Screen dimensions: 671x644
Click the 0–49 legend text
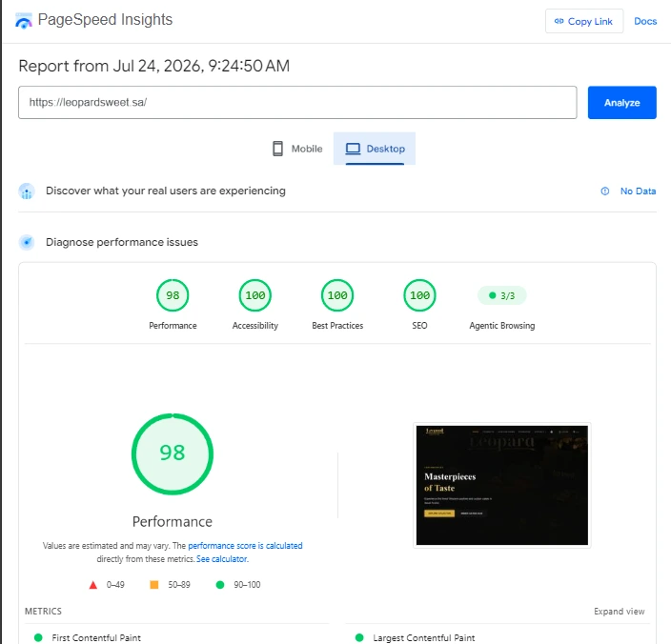click(x=115, y=585)
